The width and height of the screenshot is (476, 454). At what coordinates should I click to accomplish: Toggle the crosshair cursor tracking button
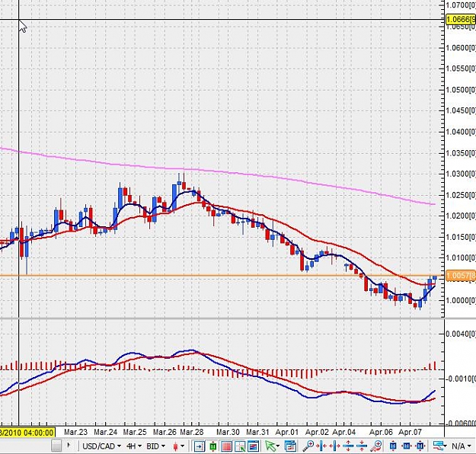tap(240, 446)
